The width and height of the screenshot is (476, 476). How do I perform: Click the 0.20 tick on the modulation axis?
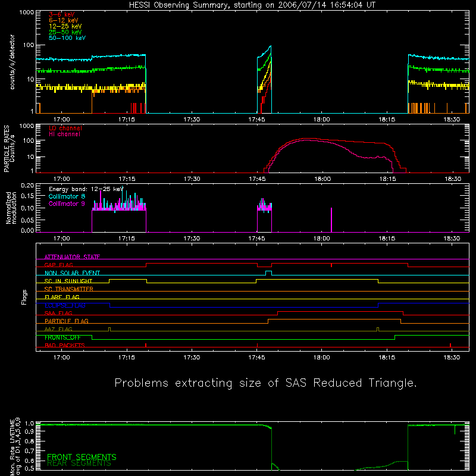click(x=27, y=186)
